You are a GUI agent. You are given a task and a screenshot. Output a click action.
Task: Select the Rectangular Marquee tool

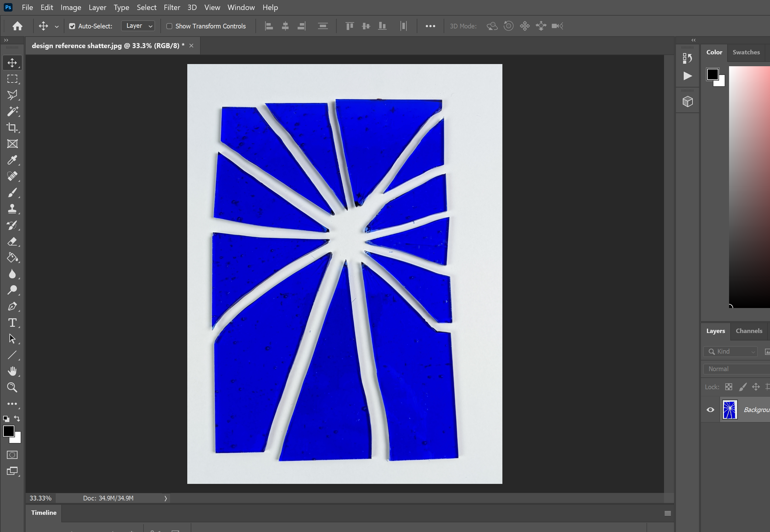tap(12, 78)
